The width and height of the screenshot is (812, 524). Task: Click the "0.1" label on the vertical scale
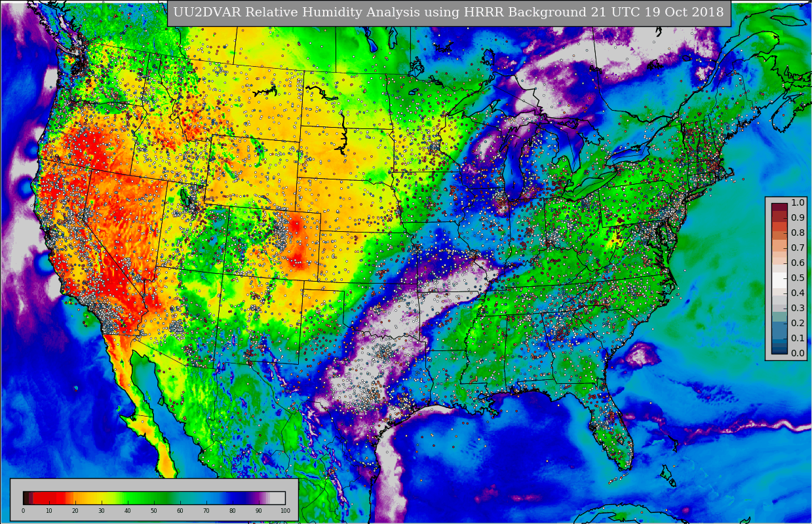click(x=798, y=338)
